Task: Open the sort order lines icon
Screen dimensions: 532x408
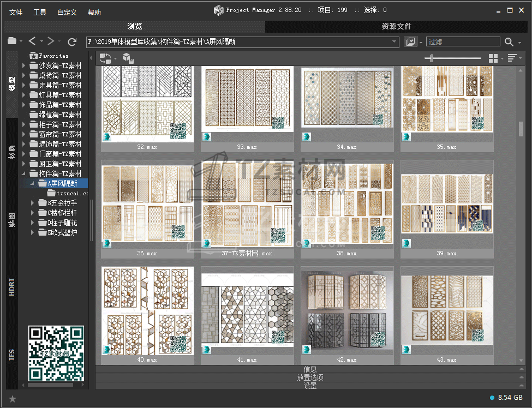Action: (512, 58)
